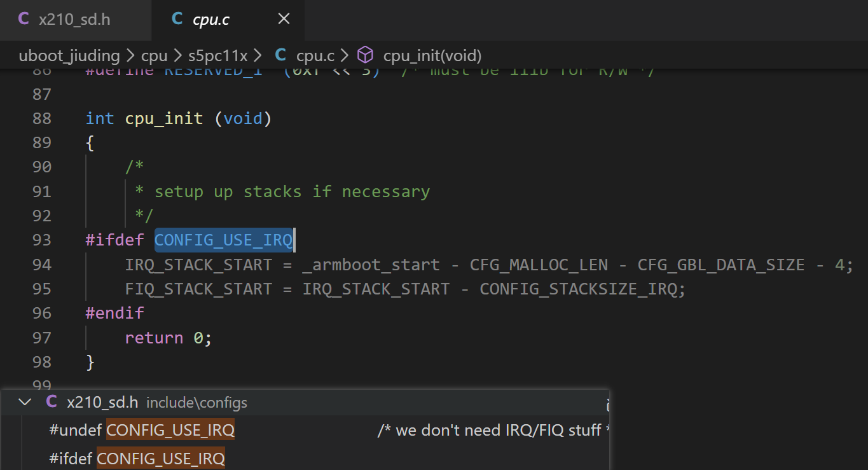Click CFG_MALLOC_LEN in line 94
Viewport: 868px width, 470px height.
pos(539,265)
